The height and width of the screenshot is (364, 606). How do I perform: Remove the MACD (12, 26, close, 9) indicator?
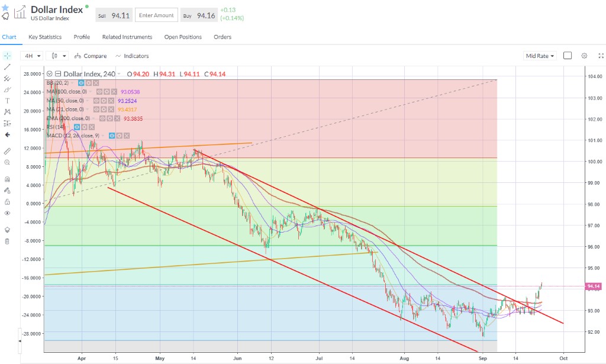(127, 136)
